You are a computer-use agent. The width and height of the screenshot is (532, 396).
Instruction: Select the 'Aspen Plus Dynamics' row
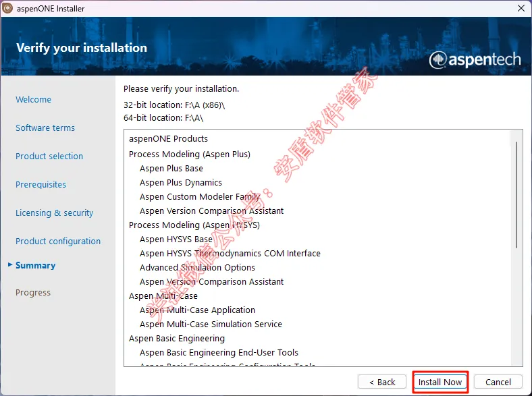181,182
